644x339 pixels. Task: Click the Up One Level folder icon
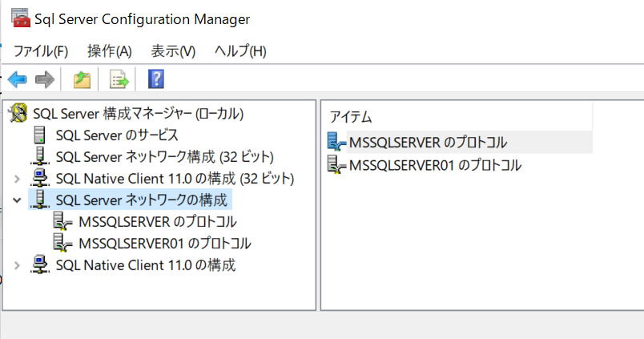tap(82, 79)
